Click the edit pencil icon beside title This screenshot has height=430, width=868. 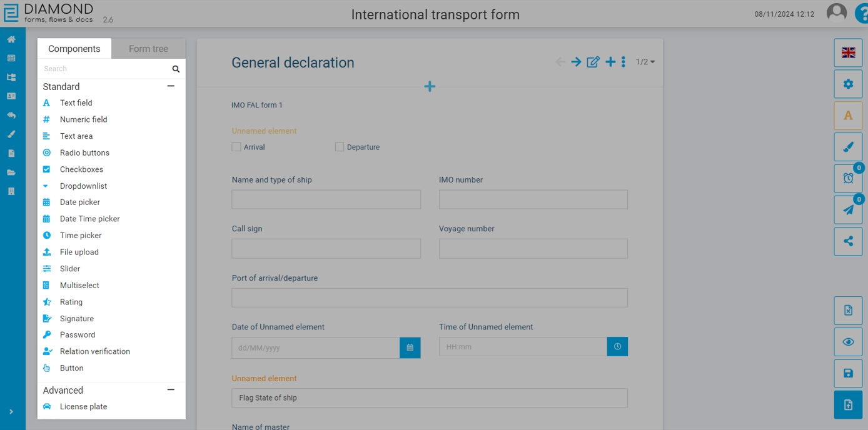[593, 62]
